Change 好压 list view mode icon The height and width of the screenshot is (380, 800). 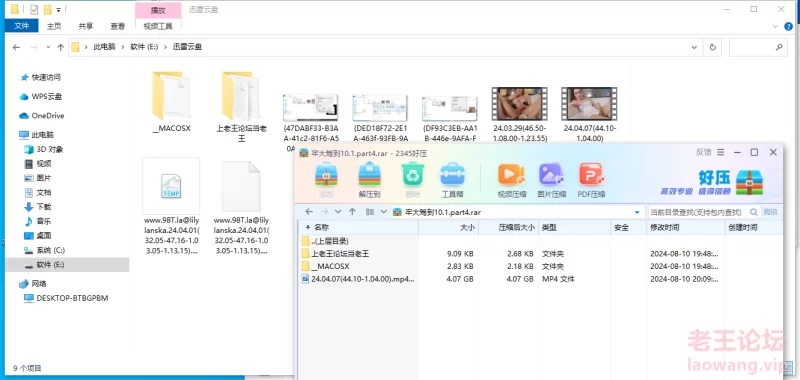point(370,212)
